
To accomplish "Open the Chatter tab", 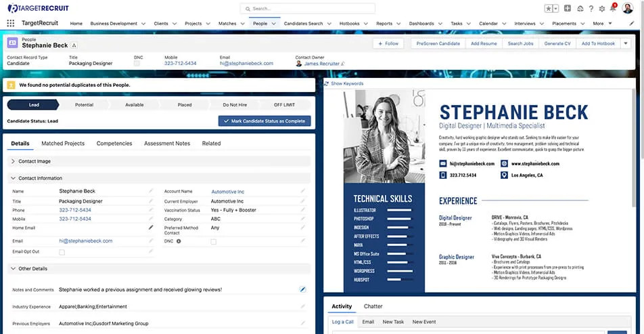I will pyautogui.click(x=373, y=307).
